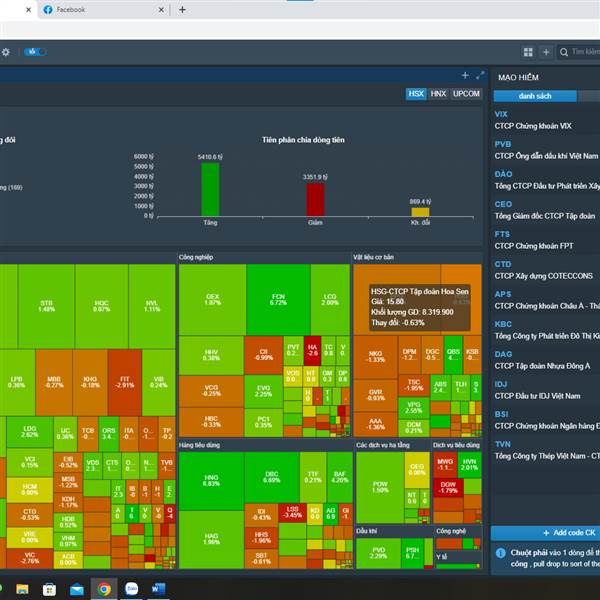Select TVN in the watchlist

[547, 450]
